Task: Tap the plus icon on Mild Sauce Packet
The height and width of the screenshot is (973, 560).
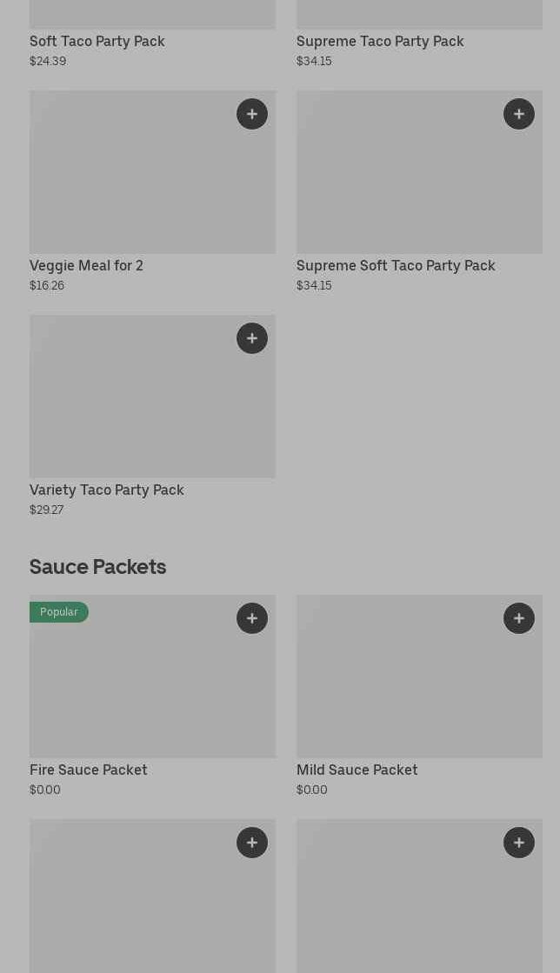Action: 519,618
